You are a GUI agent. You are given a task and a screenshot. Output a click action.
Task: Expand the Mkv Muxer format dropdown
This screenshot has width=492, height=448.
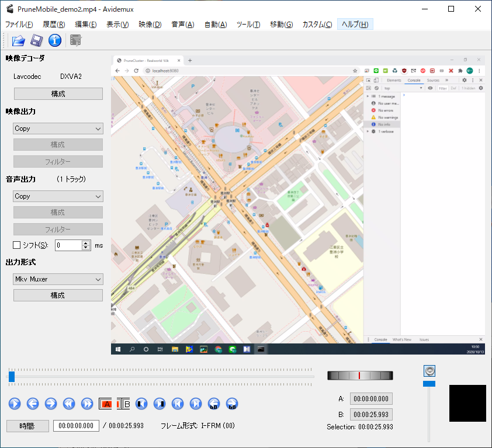(58, 279)
